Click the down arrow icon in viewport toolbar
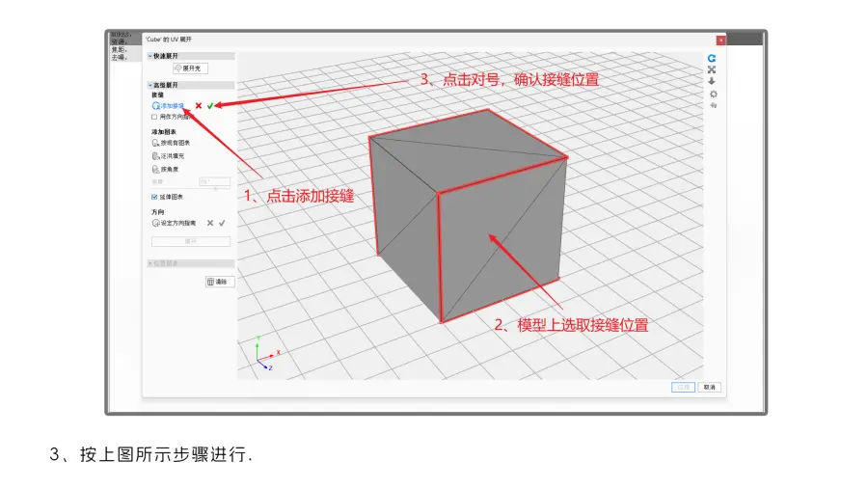 (x=712, y=81)
